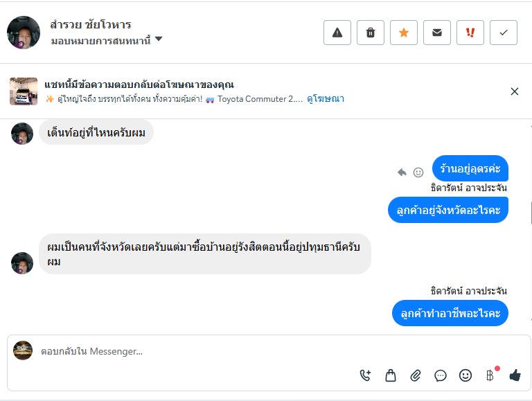Image resolution: width=532 pixels, height=401 pixels.
Task: Toggle the red exclamation priority flag
Action: [x=470, y=33]
